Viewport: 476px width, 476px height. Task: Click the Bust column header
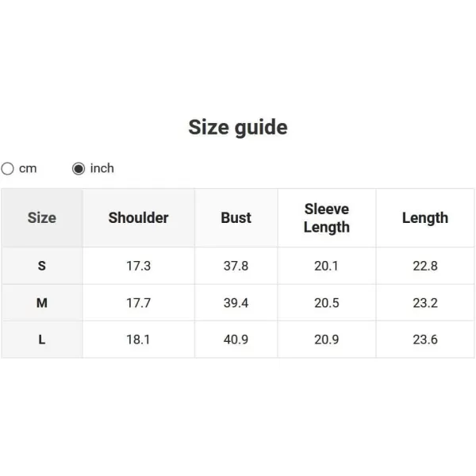coord(236,217)
